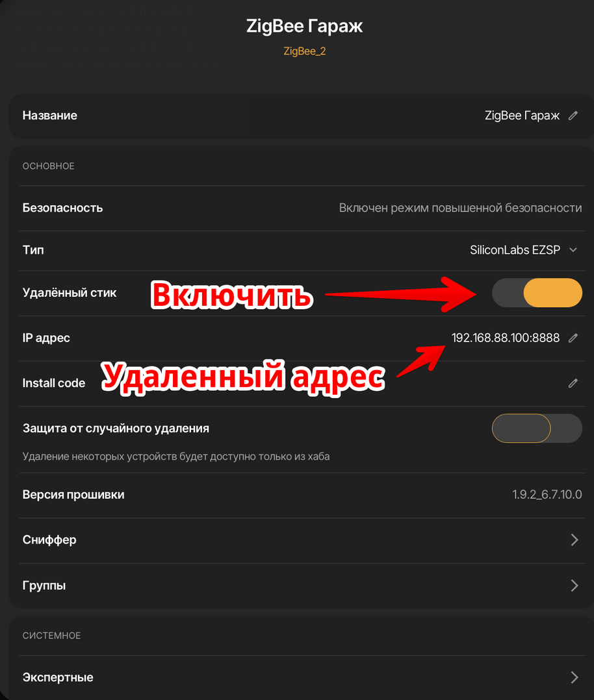Click the Безопасность row status text
This screenshot has width=594, height=700.
tap(460, 208)
